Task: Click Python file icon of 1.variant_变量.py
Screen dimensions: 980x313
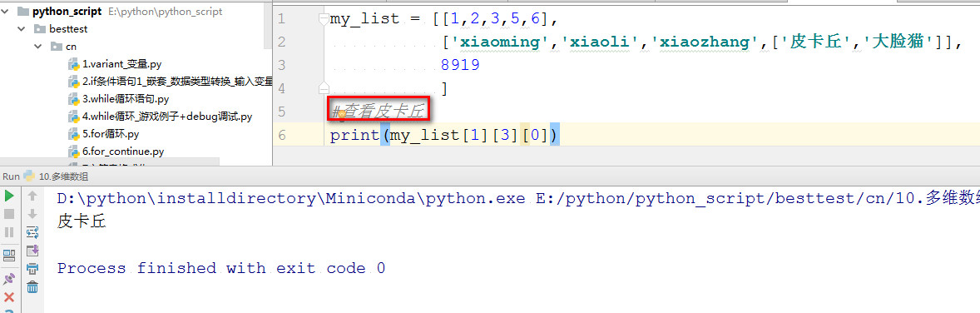Action: pyautogui.click(x=74, y=64)
